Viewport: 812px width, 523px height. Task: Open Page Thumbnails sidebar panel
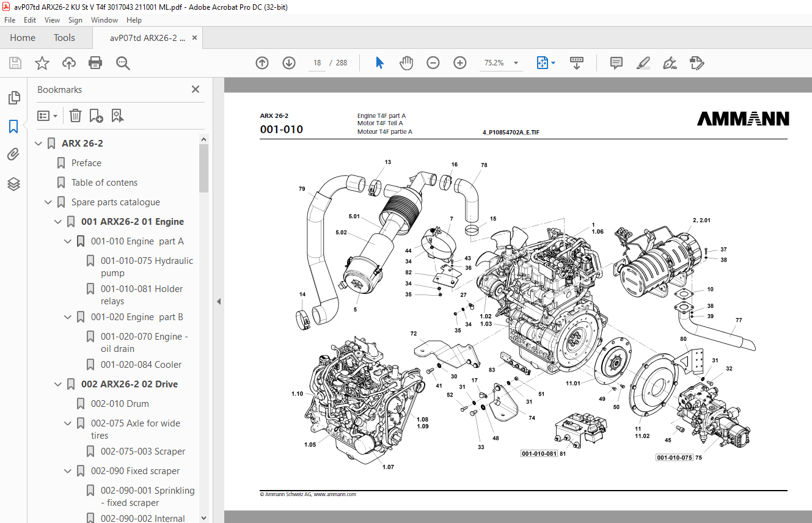coord(13,97)
